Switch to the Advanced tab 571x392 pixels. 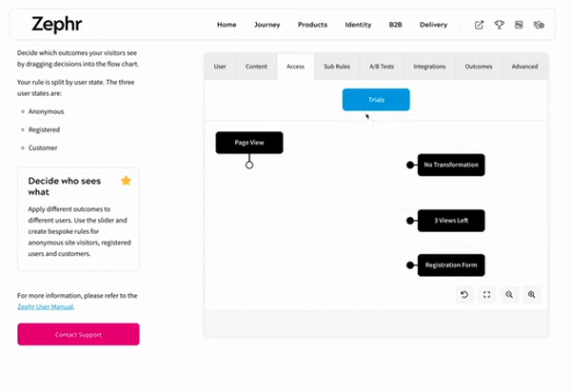(524, 67)
